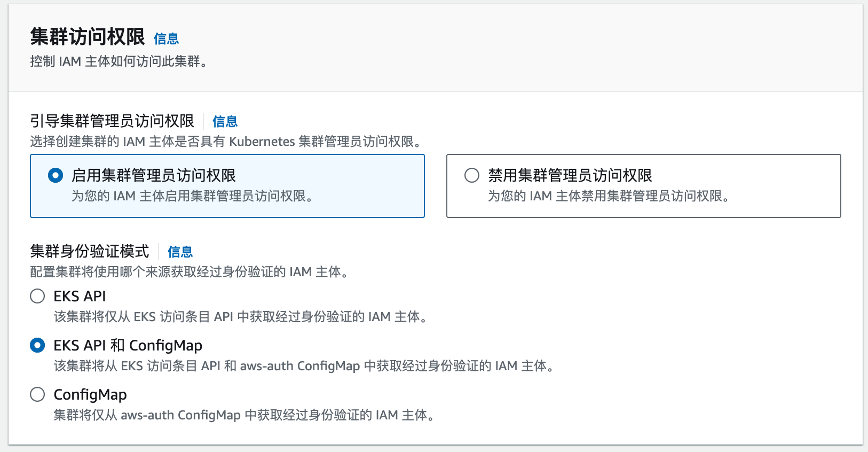Click description 为您的 IAM 主体禁用集群管理员访问权限

point(609,196)
